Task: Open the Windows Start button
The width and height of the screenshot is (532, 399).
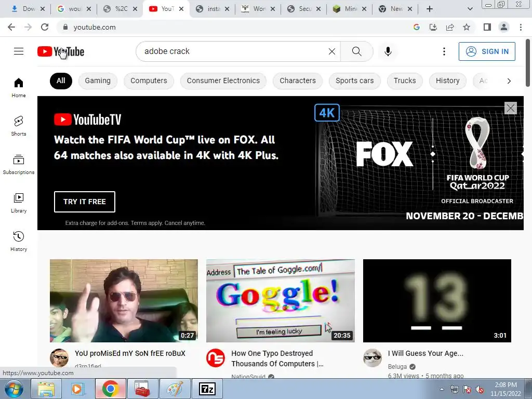Action: point(14,389)
